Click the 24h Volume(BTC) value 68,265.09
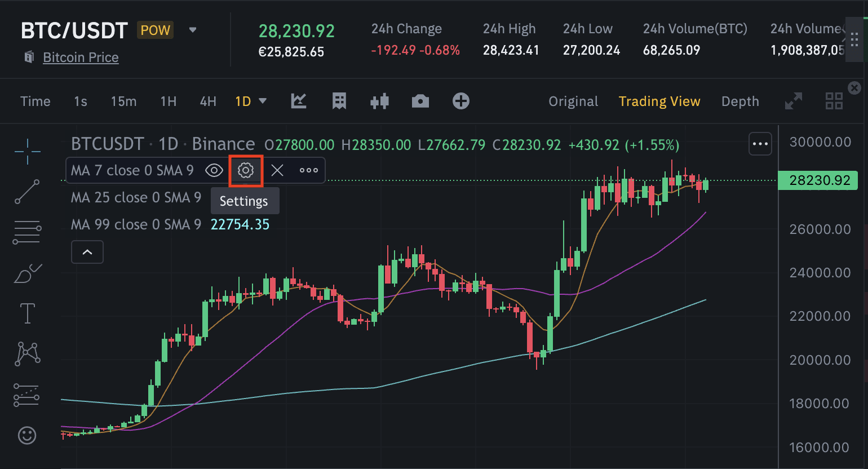Screen dimensions: 868x469 (x=671, y=50)
